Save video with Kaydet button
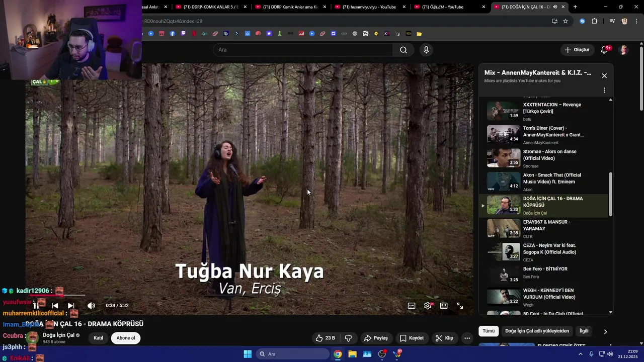Viewport: 644px width, 362px height. (412, 338)
